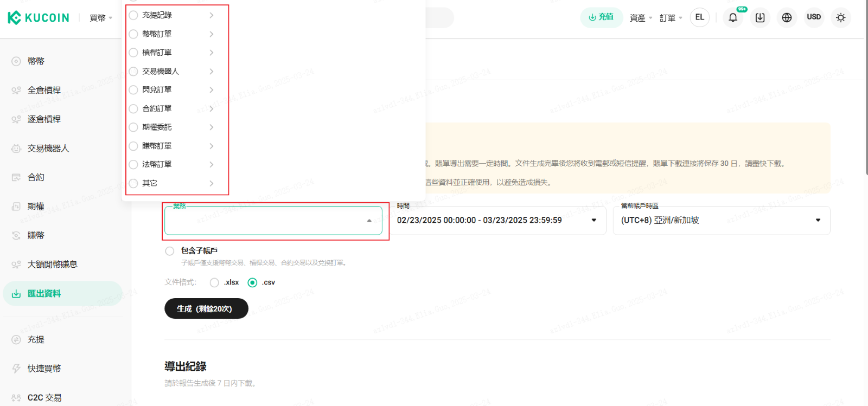Screen dimensions: 868x406
Task: Select the 幣幣訂單 radio option
Action: (133, 34)
